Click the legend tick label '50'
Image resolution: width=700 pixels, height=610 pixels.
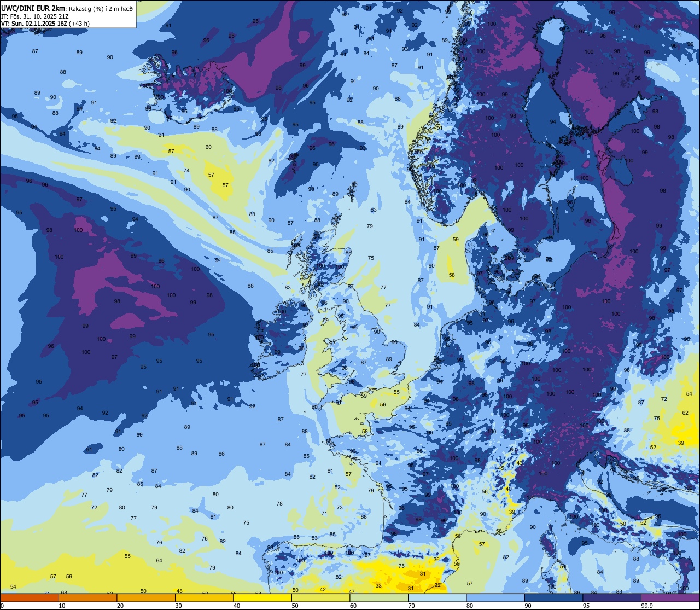click(x=295, y=606)
